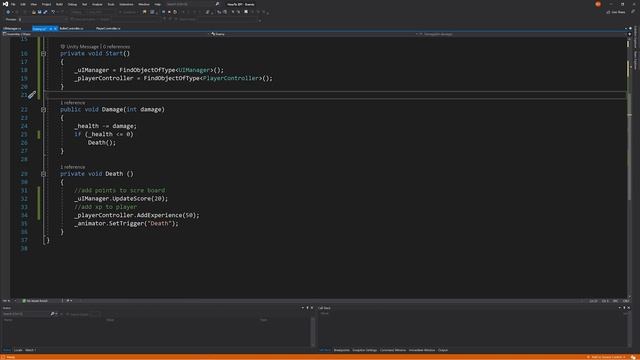
Task: Close the Autos panel
Action: pyautogui.click(x=312, y=308)
